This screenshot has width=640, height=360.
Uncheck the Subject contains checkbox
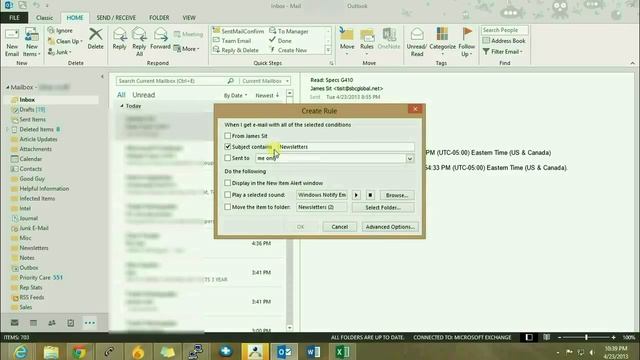coord(228,147)
